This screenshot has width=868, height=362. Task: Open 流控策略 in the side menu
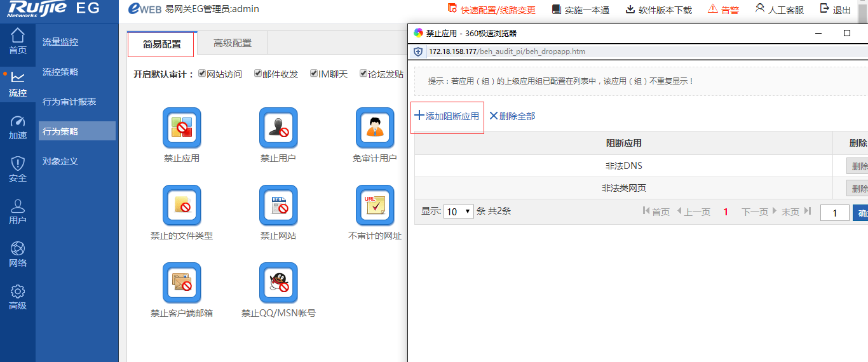(x=60, y=72)
